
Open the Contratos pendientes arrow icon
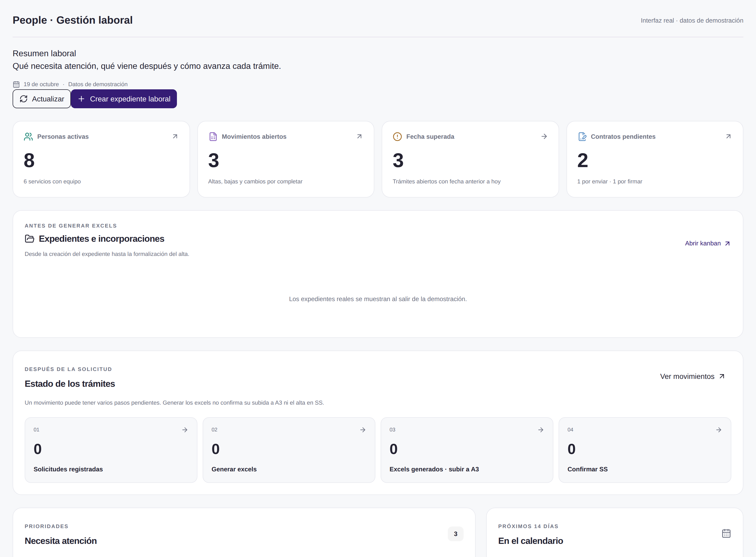pyautogui.click(x=728, y=137)
